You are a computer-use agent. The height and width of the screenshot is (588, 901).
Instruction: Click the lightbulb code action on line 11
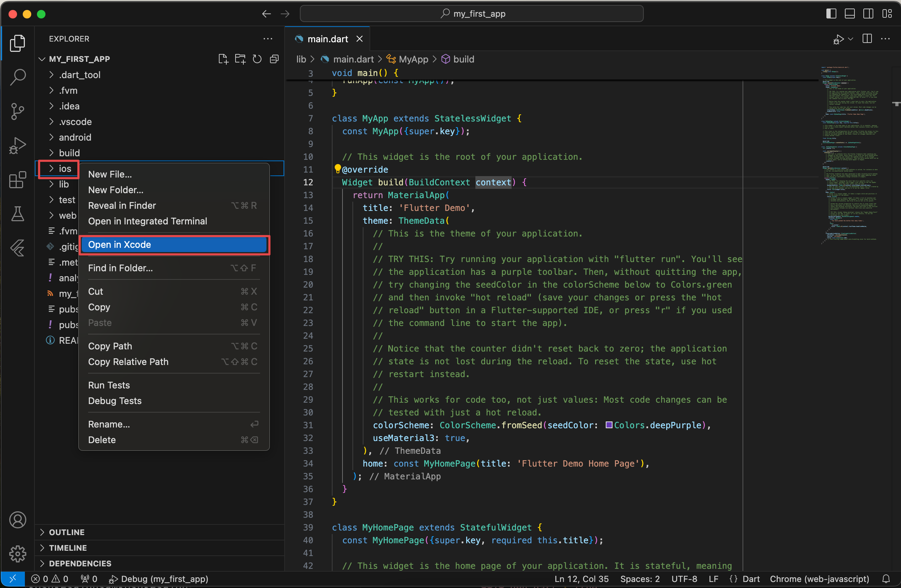click(337, 169)
